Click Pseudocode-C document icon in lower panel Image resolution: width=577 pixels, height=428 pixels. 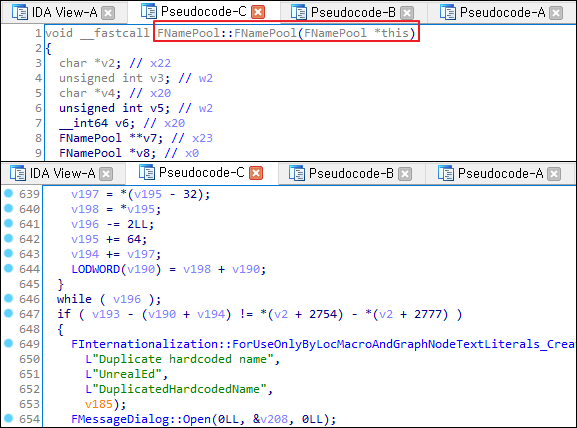pos(147,172)
